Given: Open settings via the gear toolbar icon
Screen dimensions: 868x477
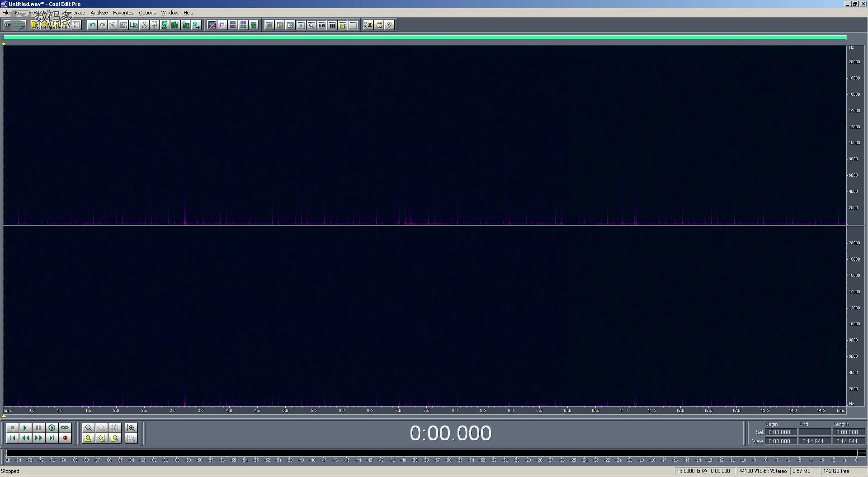Looking at the screenshot, I should 368,25.
